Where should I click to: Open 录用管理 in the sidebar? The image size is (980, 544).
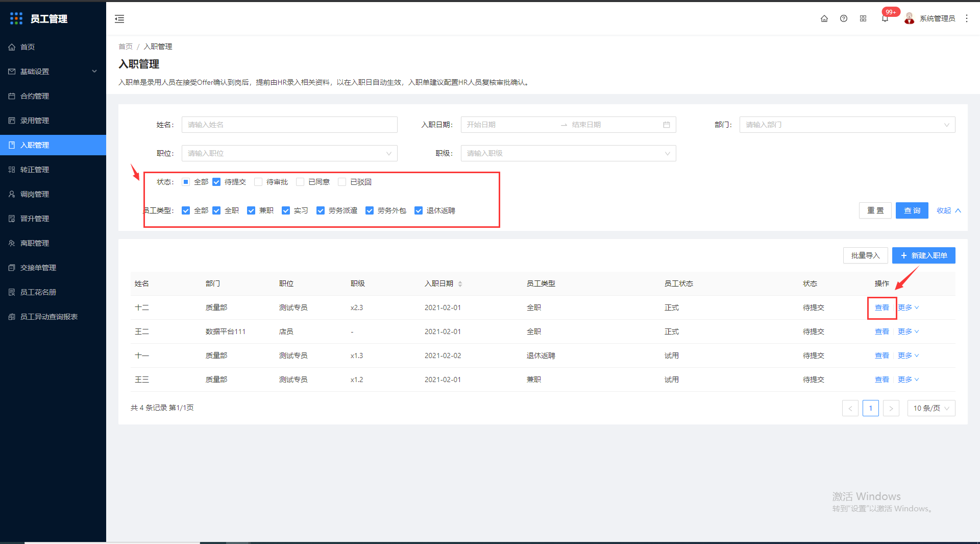(53, 121)
